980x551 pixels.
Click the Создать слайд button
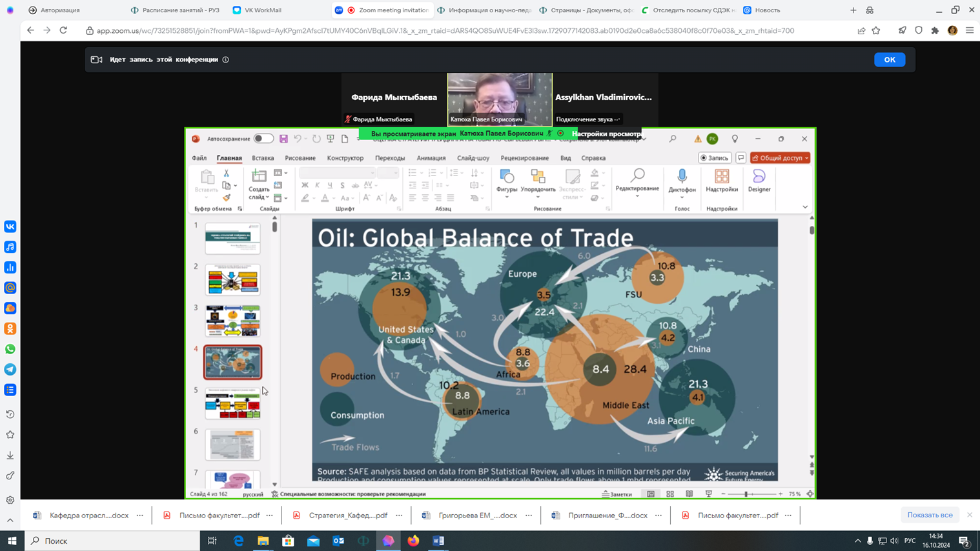tap(259, 185)
